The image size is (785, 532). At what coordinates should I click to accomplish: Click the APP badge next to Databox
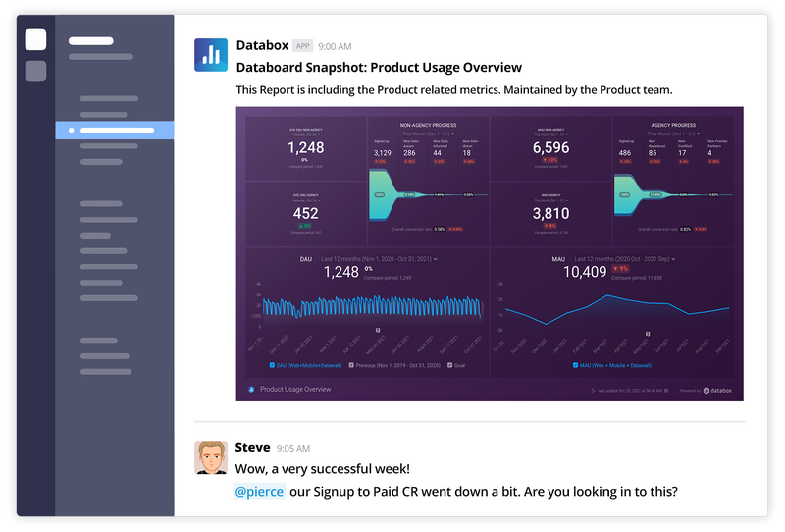(x=303, y=46)
